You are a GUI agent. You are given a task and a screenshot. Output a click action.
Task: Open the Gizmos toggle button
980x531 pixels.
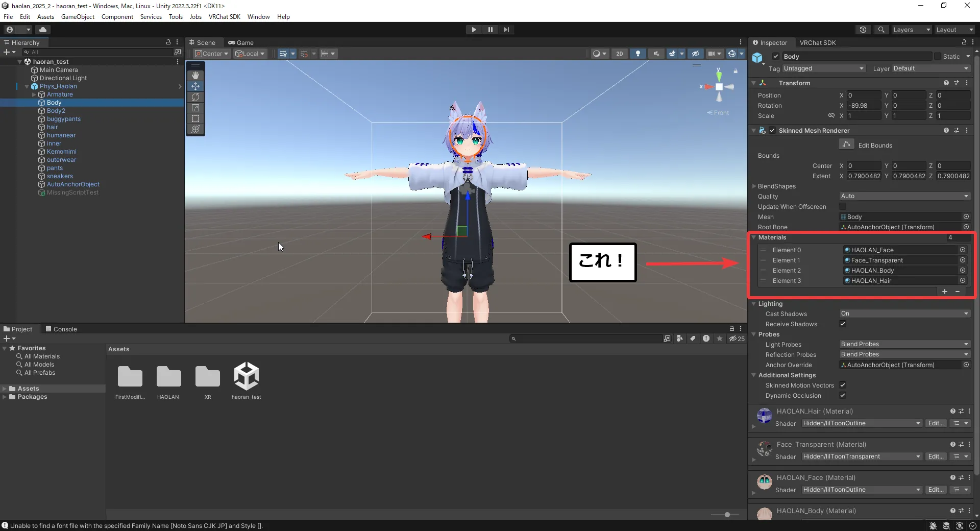731,54
